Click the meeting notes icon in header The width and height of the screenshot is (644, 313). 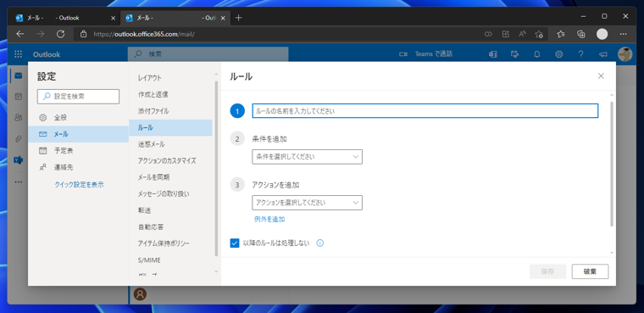coord(493,54)
